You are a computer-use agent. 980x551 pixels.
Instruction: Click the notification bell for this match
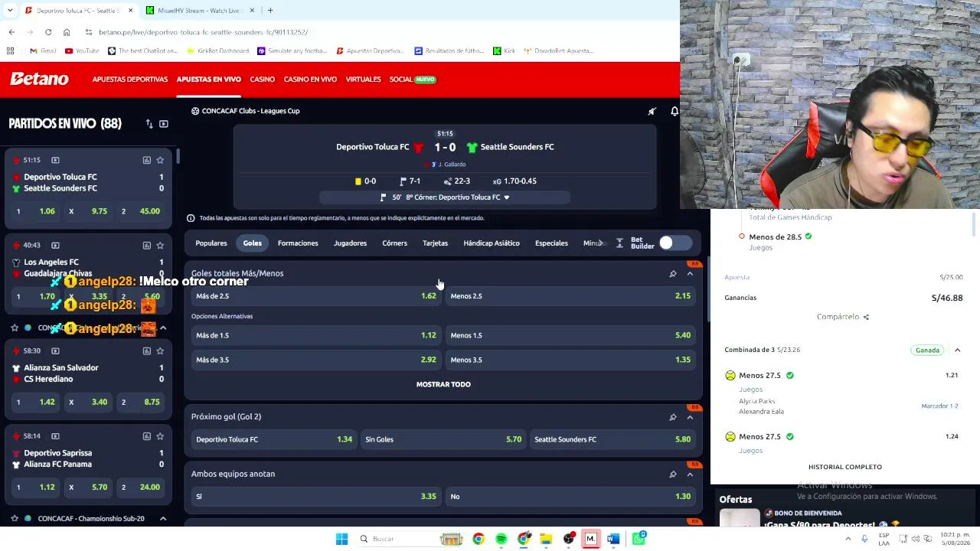click(674, 111)
